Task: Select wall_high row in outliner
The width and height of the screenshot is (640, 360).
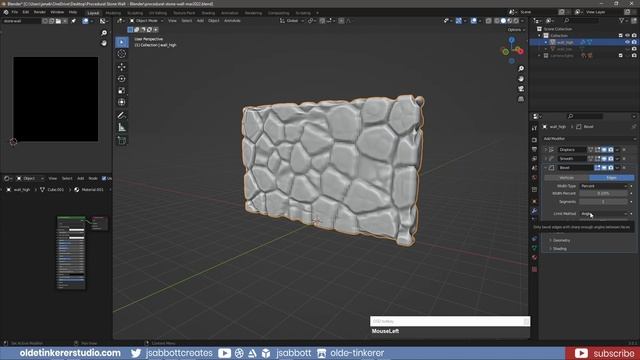Action: [x=584, y=42]
